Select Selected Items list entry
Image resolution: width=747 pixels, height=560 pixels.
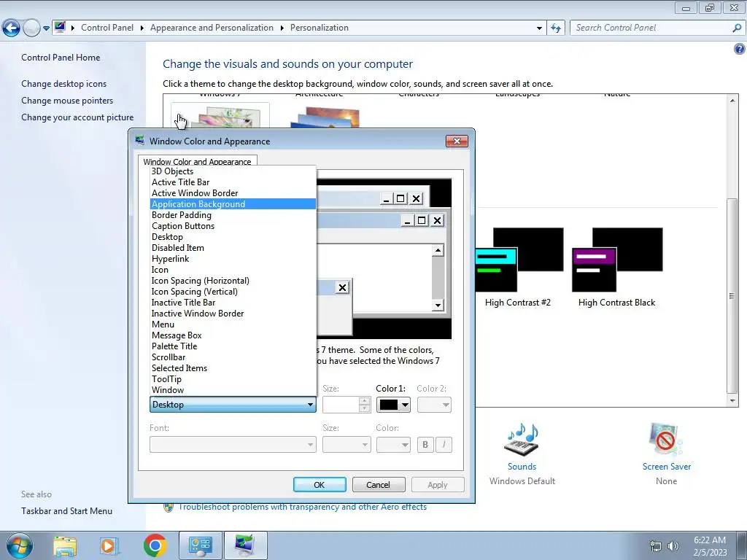(x=233, y=368)
